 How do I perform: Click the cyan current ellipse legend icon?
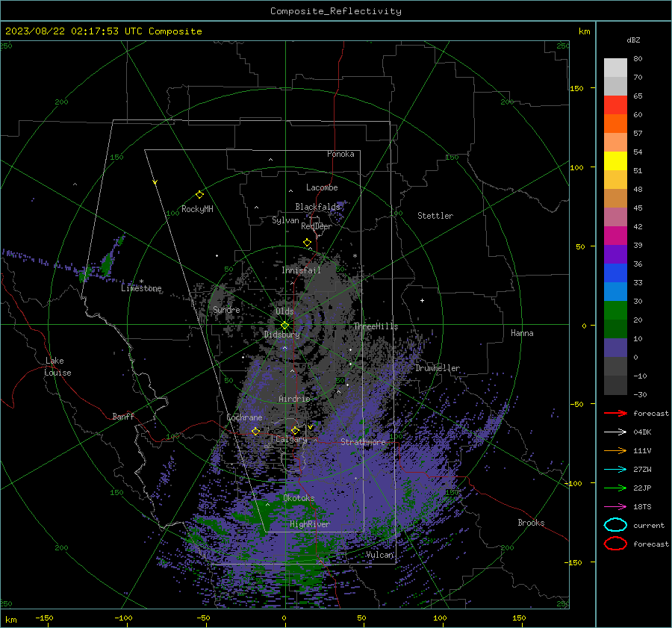coord(615,525)
